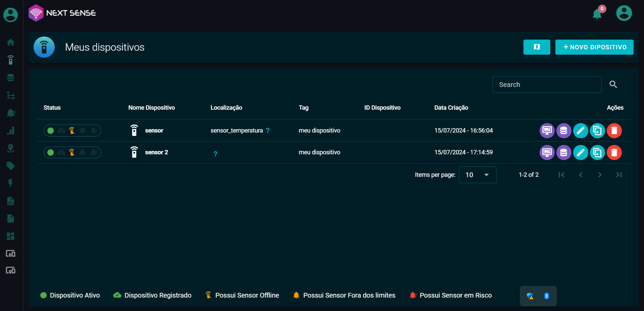The image size is (644, 311).
Task: Edit the sensor device
Action: click(x=581, y=131)
